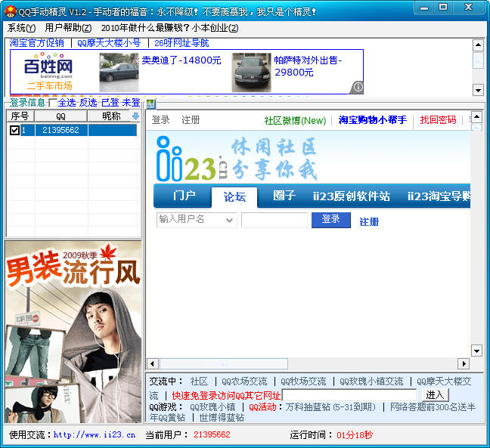
Task: Click the blue 注册 link beside login button
Action: (369, 222)
